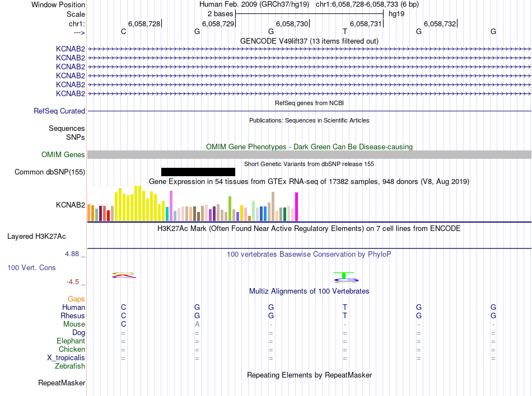
Task: Select the Scale label in the ruler
Action: click(76, 14)
